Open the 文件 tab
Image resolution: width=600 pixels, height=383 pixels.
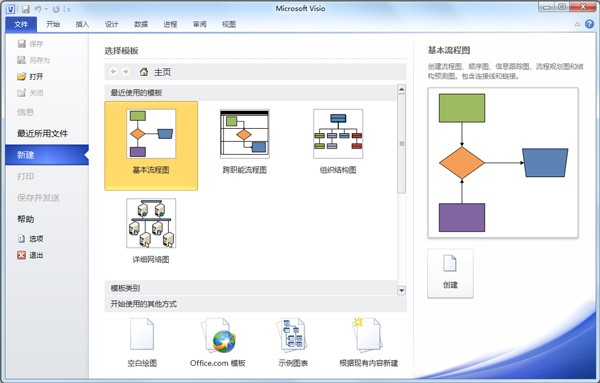click(x=21, y=24)
